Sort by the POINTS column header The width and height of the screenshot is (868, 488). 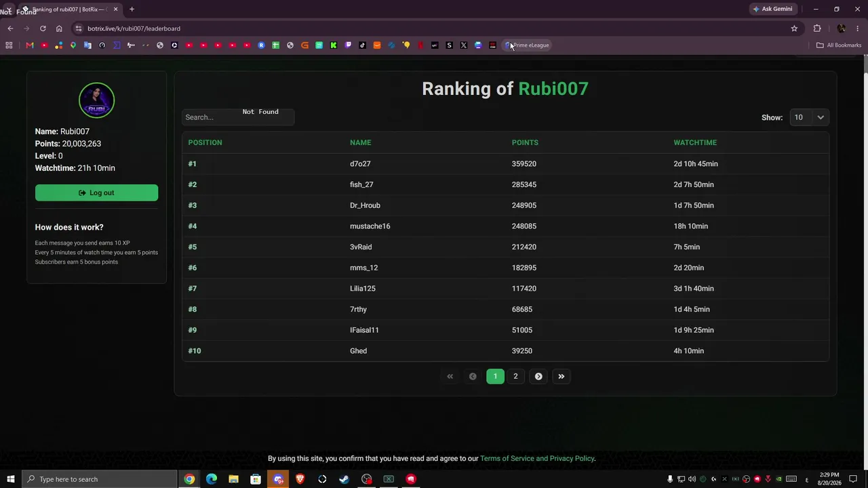(525, 142)
